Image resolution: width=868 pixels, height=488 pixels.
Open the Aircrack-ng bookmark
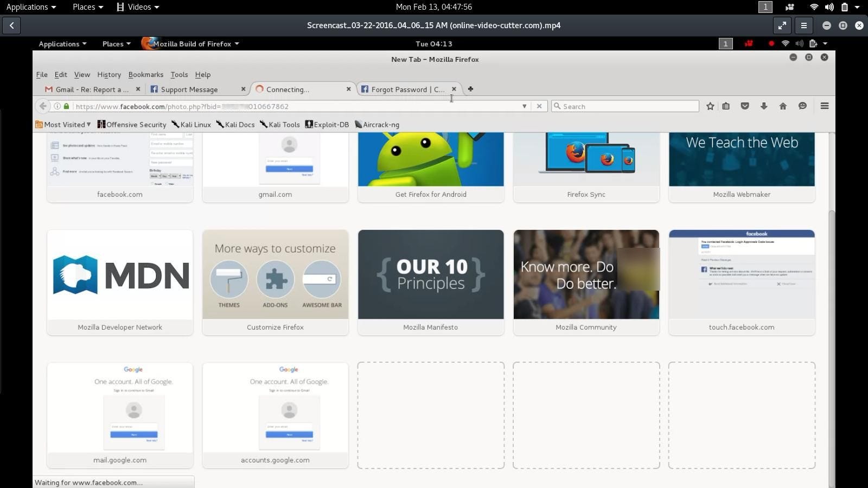click(377, 125)
